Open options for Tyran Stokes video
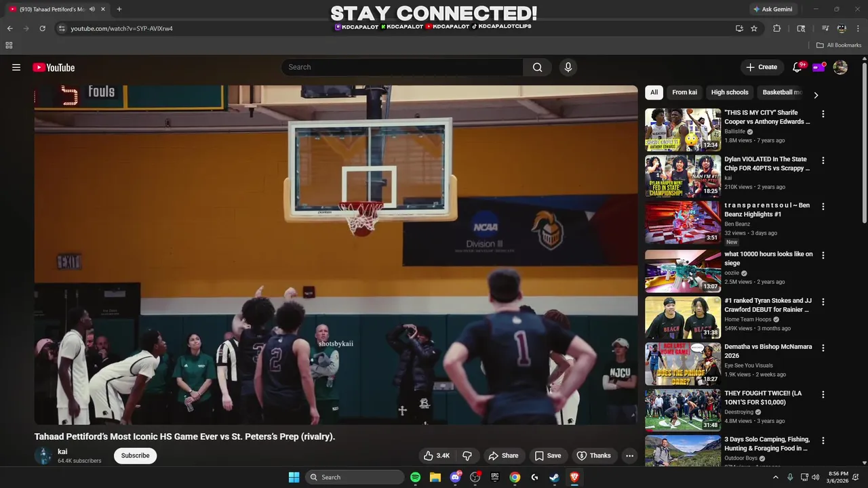Viewport: 868px width, 488px height. tap(823, 302)
